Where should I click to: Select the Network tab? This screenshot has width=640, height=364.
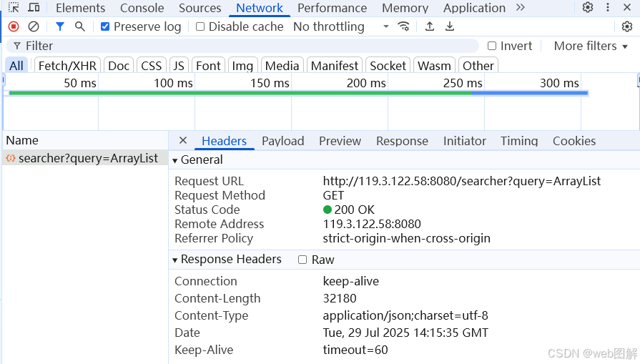[260, 8]
